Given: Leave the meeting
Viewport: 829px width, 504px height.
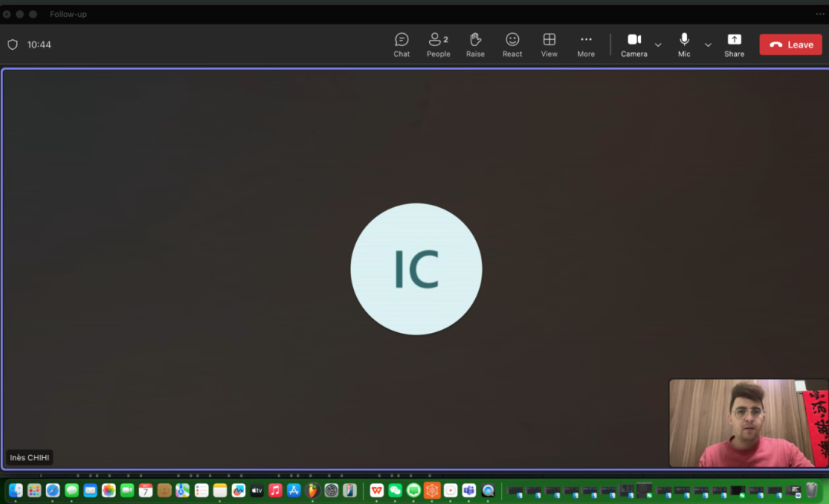Looking at the screenshot, I should [791, 44].
